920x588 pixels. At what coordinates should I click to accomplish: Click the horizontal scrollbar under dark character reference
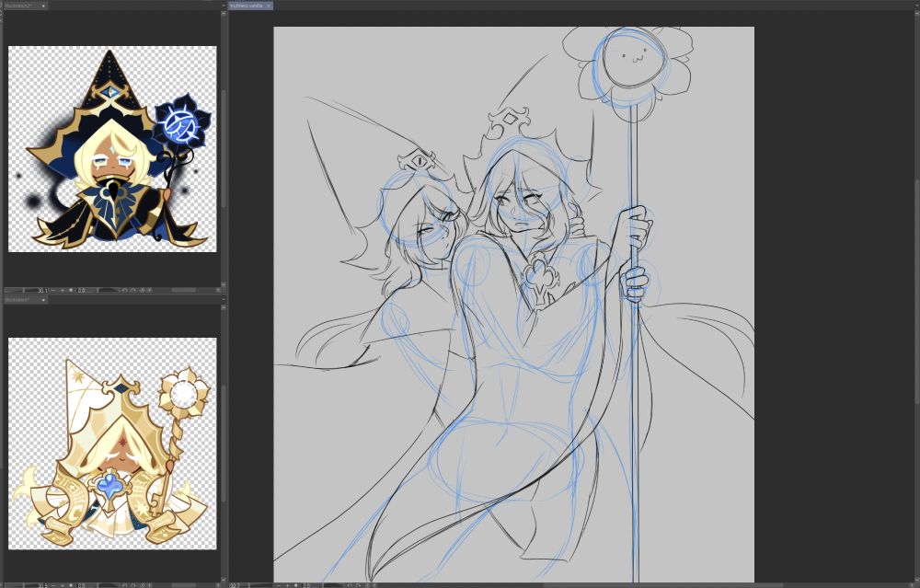coord(184,290)
